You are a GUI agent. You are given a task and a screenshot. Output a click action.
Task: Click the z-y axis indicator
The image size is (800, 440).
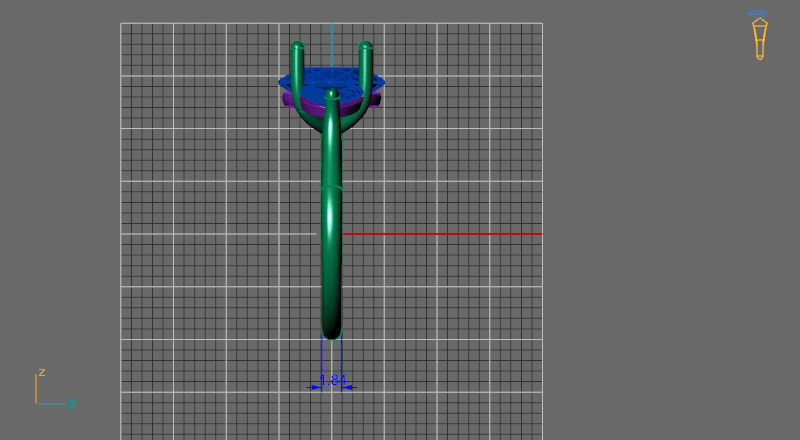tap(54, 388)
